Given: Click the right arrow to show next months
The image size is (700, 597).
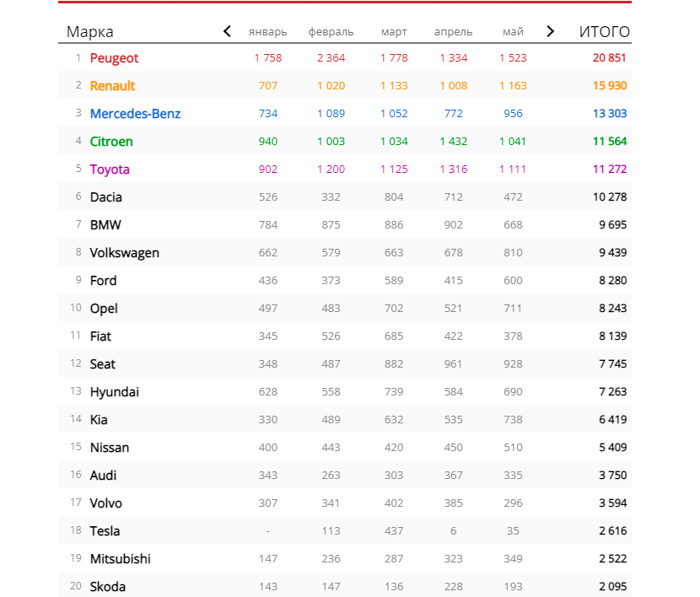Looking at the screenshot, I should pos(551,31).
